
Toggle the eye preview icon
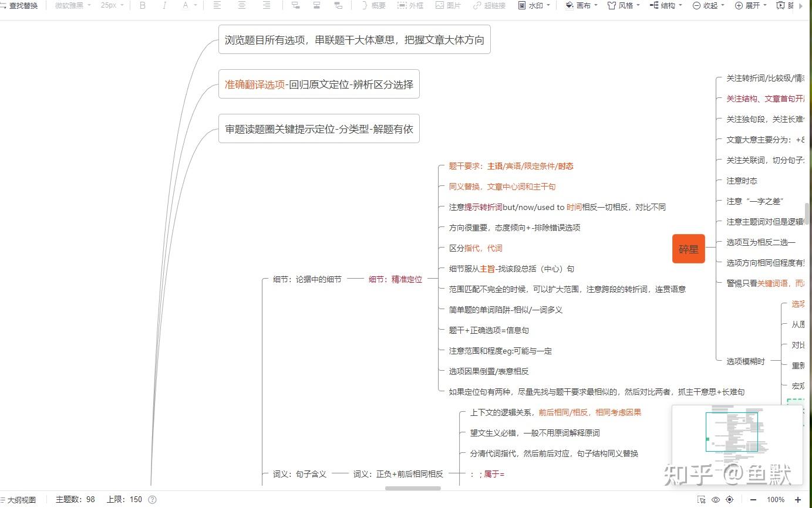pos(716,500)
